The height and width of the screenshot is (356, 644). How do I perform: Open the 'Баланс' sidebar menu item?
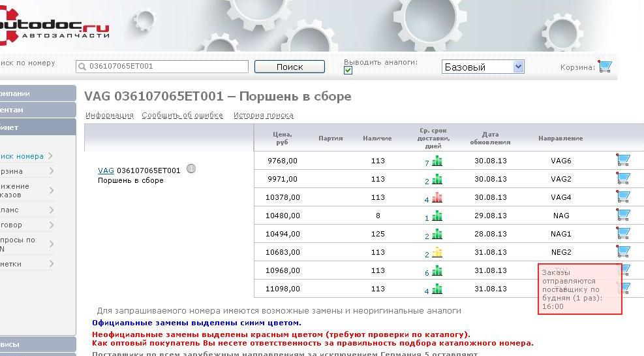coord(10,210)
